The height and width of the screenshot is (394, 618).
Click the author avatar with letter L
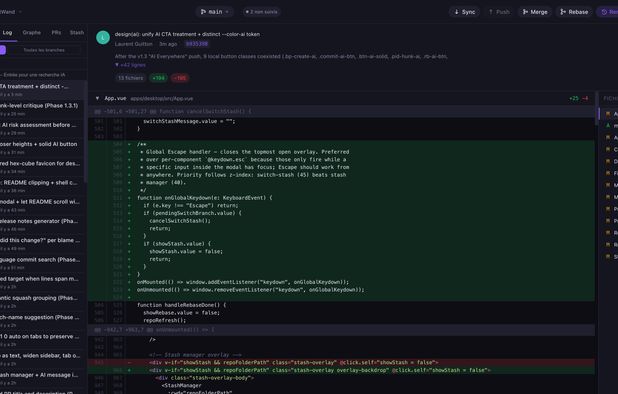[x=103, y=37]
